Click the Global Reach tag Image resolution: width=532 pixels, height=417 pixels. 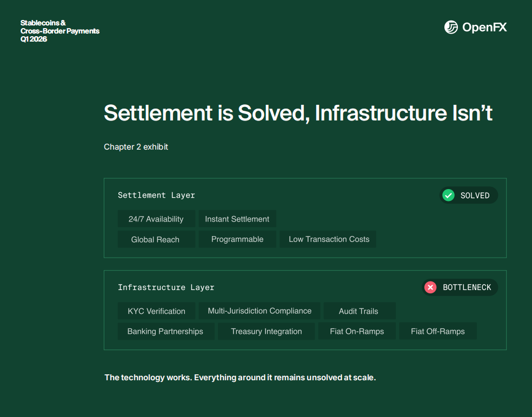click(x=156, y=239)
